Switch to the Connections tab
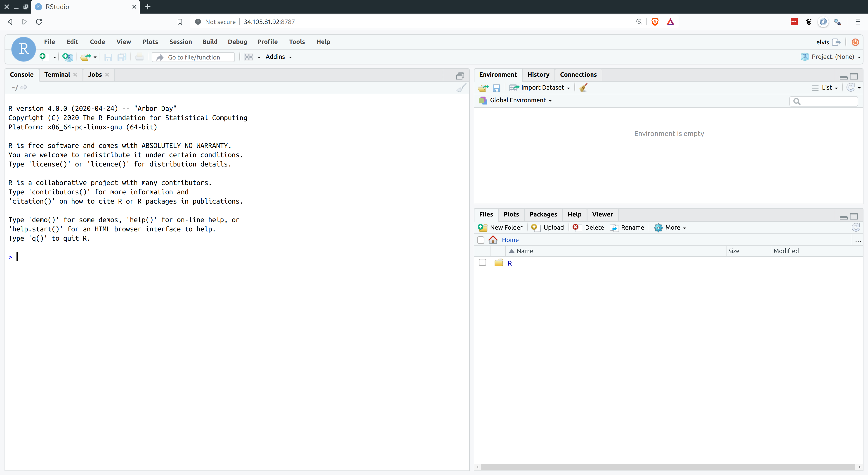Image resolution: width=868 pixels, height=475 pixels. (578, 74)
